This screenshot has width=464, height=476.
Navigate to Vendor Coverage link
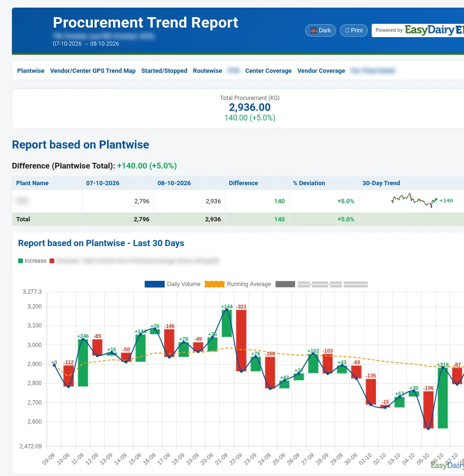[321, 71]
